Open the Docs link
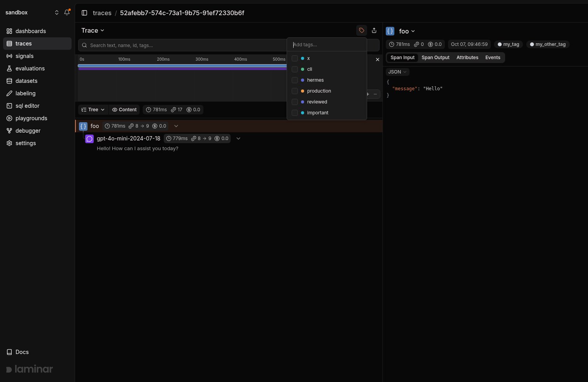Image resolution: width=588 pixels, height=382 pixels. (x=18, y=352)
